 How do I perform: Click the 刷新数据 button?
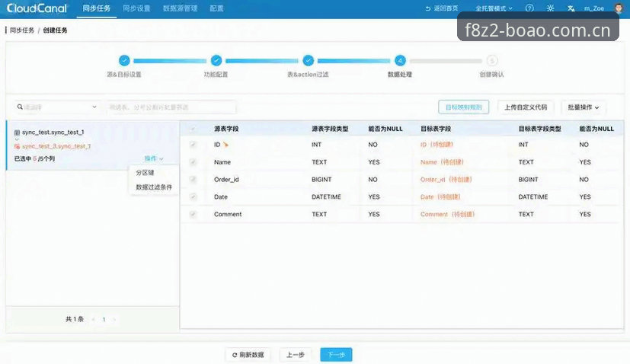[x=248, y=355]
